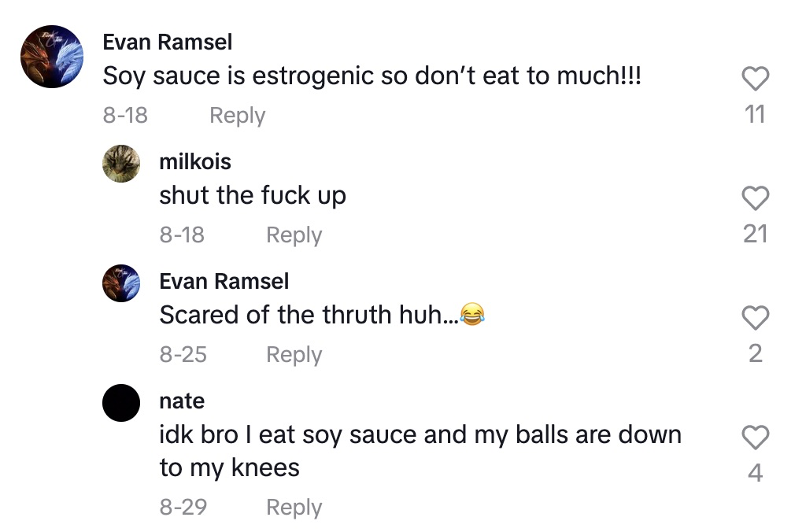Open Evan Ramsel's large dragon avatar
This screenshot has height=532, width=806.
pos(52,57)
